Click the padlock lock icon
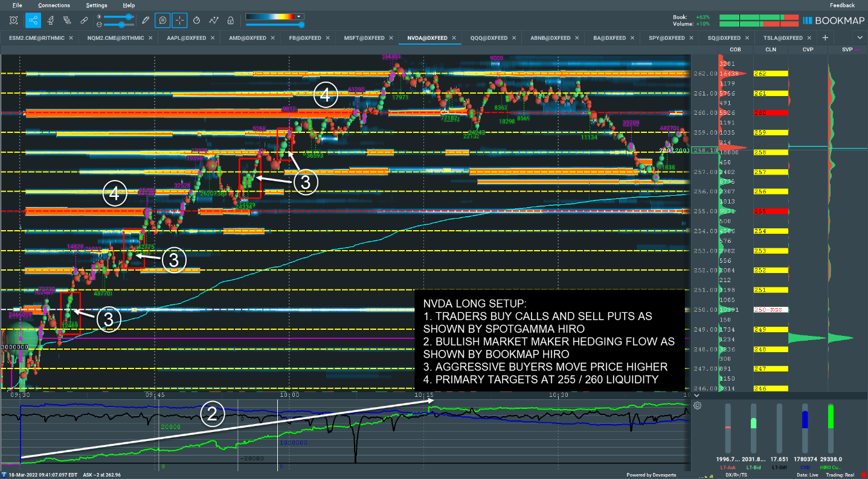868x479 pixels. coord(230,20)
